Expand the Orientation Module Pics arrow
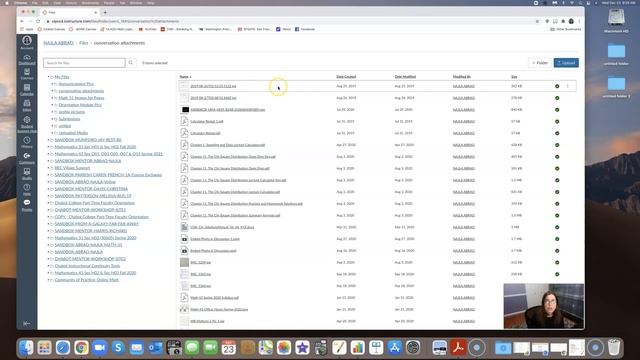 pos(52,105)
